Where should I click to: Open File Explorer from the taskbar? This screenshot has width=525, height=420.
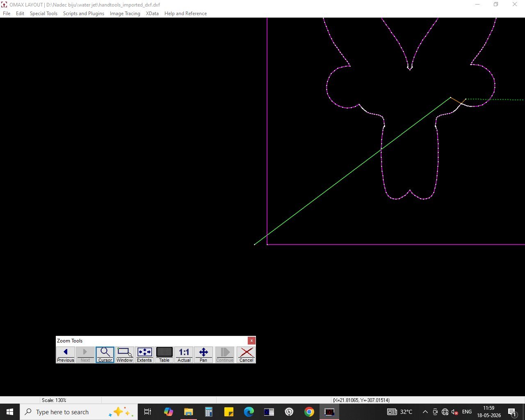(x=189, y=412)
